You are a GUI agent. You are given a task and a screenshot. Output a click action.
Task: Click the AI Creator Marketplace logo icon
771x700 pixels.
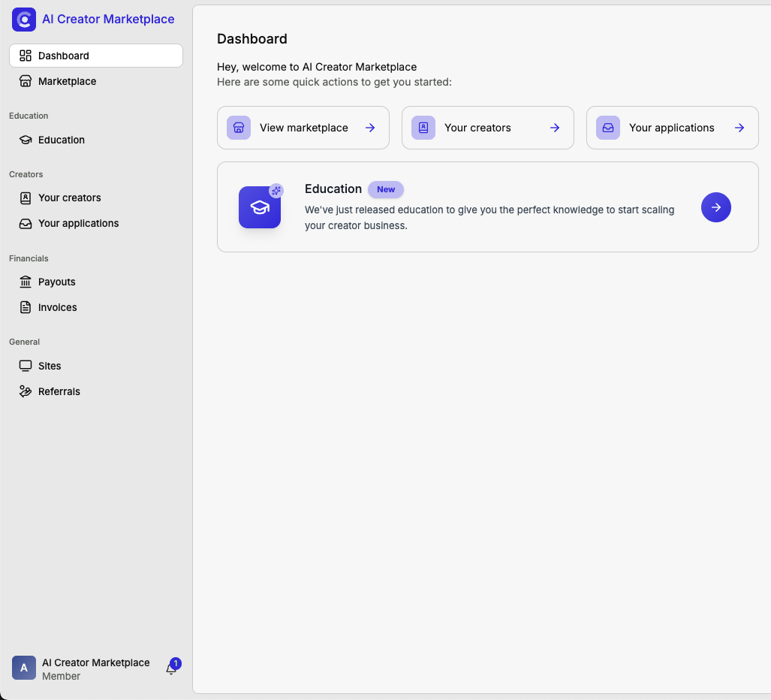[24, 20]
